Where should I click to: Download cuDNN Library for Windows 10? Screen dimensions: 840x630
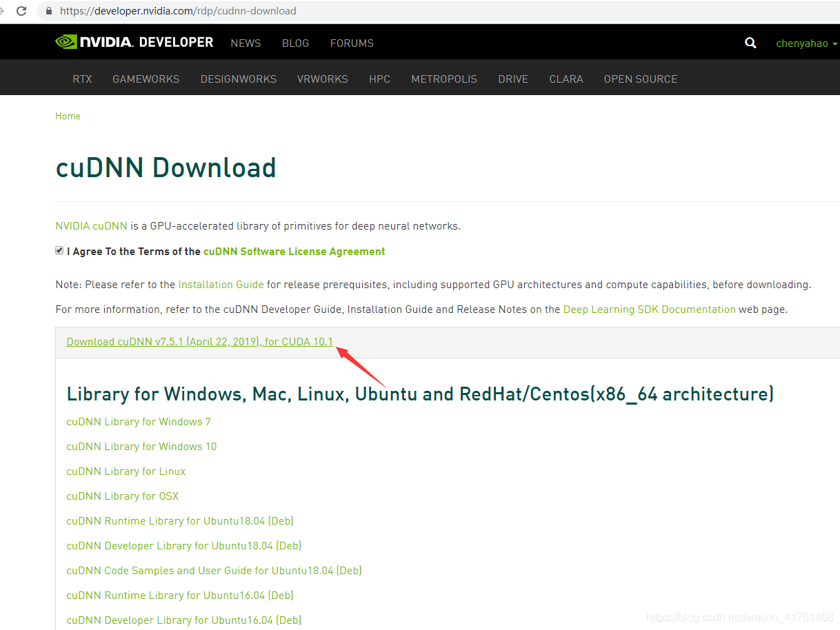pos(141,447)
